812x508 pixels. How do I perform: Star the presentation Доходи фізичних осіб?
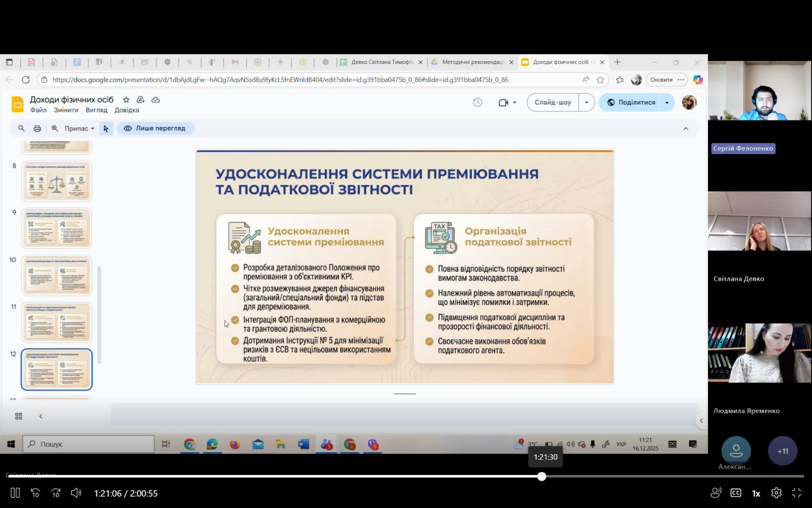[x=126, y=100]
